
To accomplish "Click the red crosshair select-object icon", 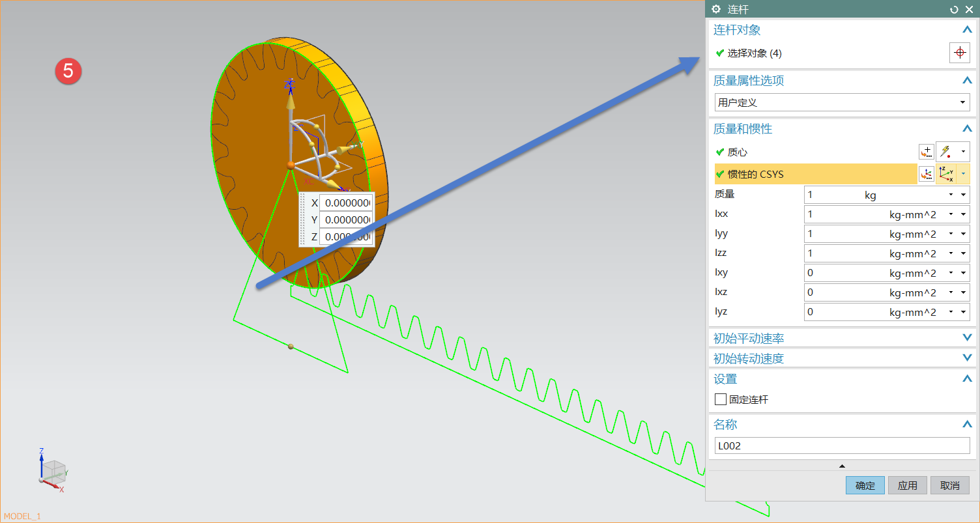I will click(959, 53).
